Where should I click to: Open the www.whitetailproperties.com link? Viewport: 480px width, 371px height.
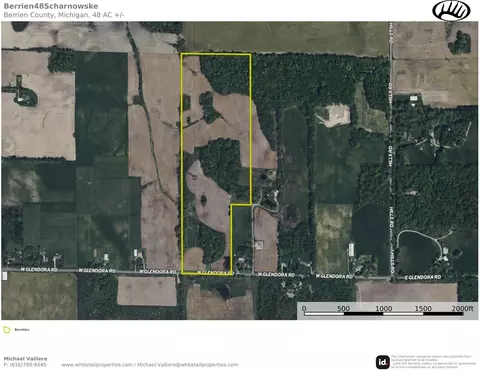pyautogui.click(x=97, y=365)
